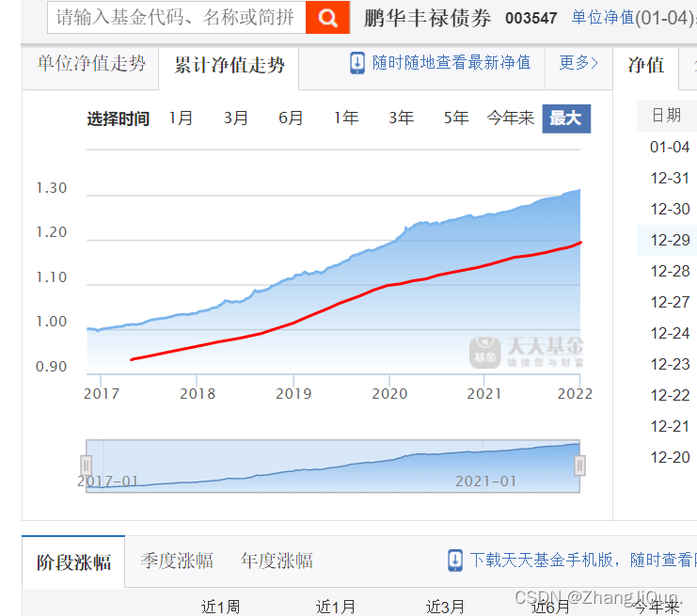Viewport: 697px width, 616px height.
Task: Click the 2020 label on the chart axis
Action: click(x=389, y=394)
